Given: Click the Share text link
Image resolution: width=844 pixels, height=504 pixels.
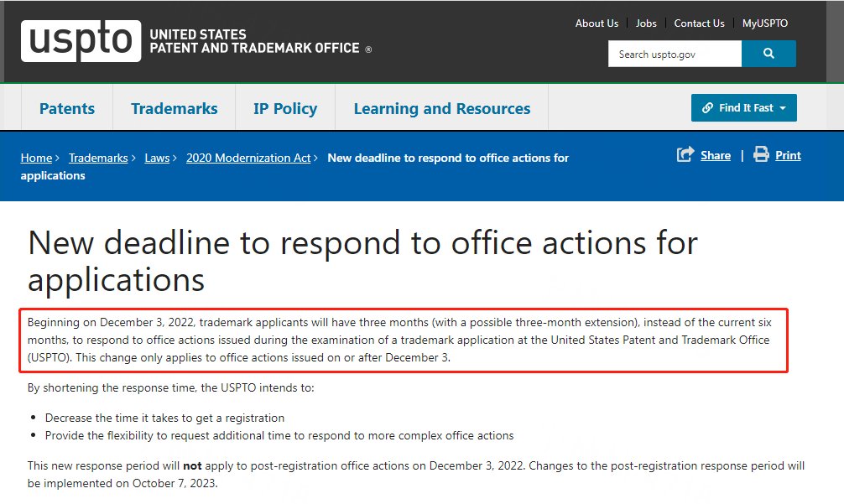Looking at the screenshot, I should (x=716, y=155).
